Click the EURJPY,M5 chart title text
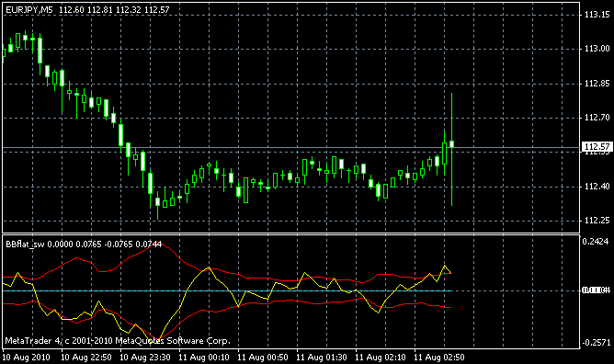Screen dimensions: 614x364 (x=29, y=10)
